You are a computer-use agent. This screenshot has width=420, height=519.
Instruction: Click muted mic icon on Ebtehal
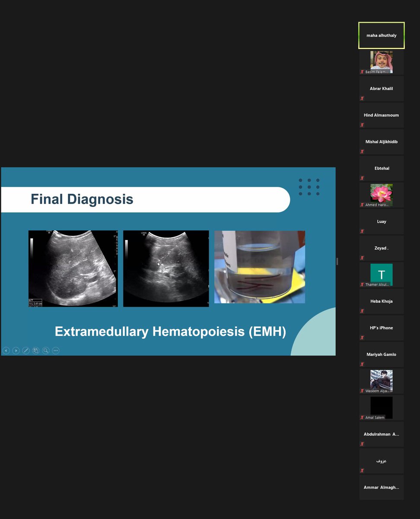pos(363,178)
